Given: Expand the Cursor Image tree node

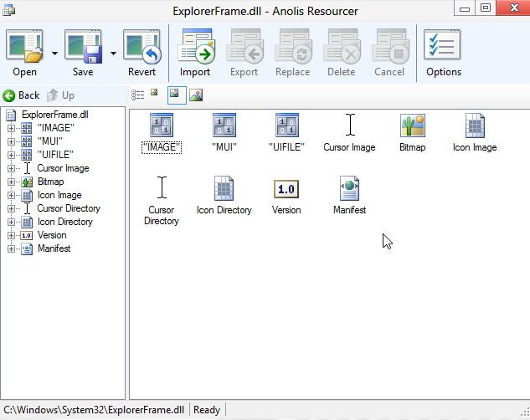Looking at the screenshot, I should pyautogui.click(x=11, y=168).
